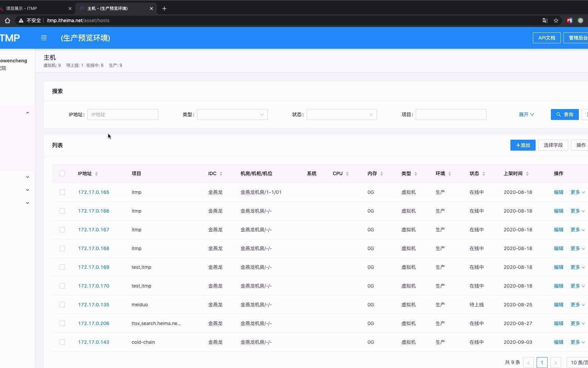Expand the last sidebar menu group
The height and width of the screenshot is (368, 588).
(28, 203)
